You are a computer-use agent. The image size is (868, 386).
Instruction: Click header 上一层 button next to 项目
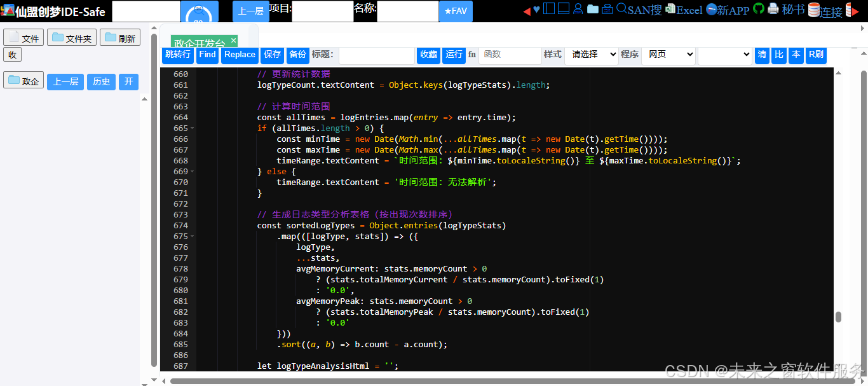[250, 11]
